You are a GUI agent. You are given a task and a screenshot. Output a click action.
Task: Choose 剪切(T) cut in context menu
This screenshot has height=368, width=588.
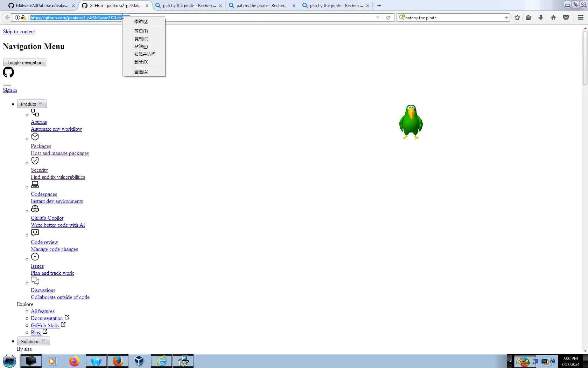point(143,31)
